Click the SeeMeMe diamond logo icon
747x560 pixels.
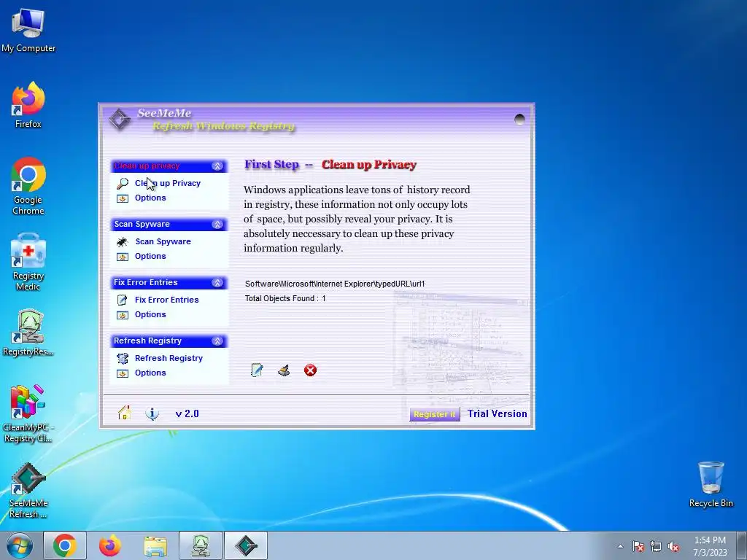[119, 119]
